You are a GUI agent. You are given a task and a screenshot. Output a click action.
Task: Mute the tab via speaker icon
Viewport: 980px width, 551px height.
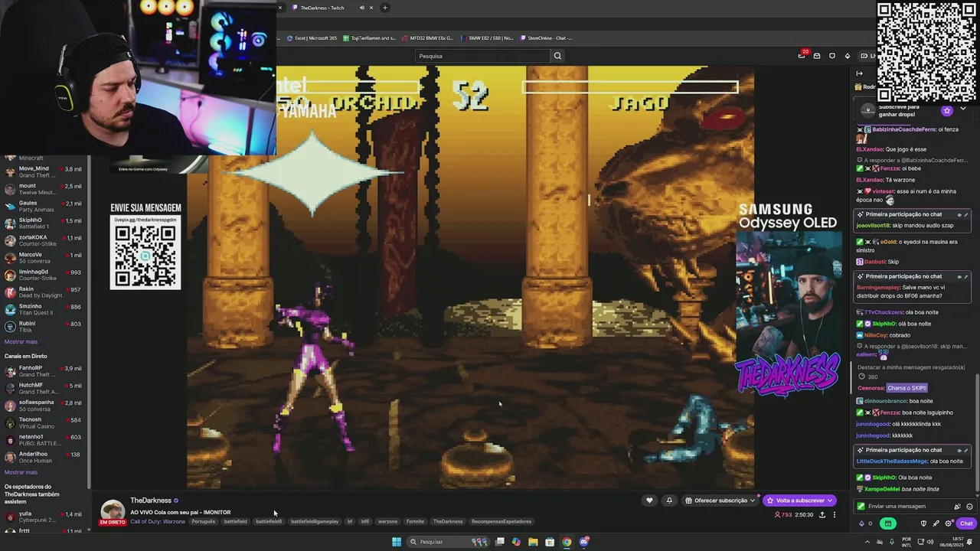361,8
